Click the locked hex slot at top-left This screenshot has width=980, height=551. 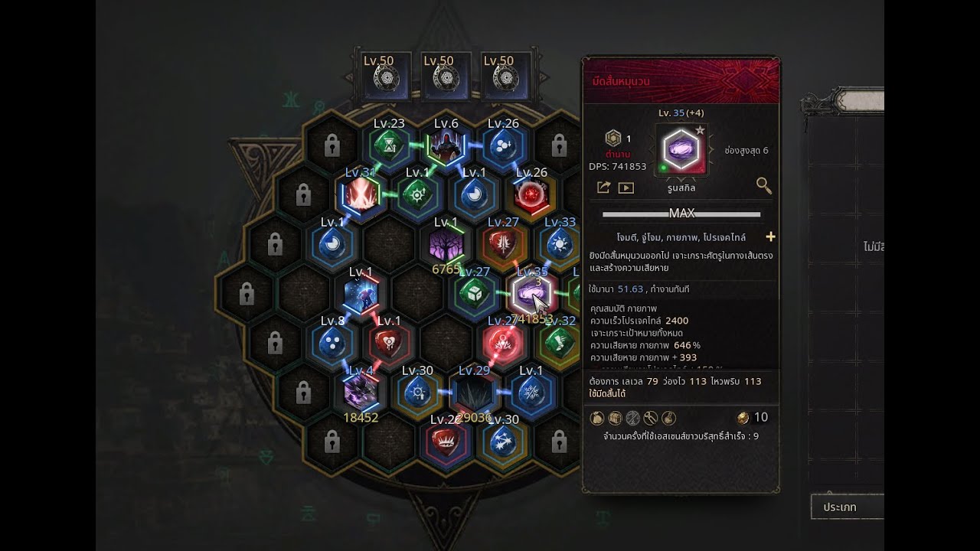[x=332, y=145]
